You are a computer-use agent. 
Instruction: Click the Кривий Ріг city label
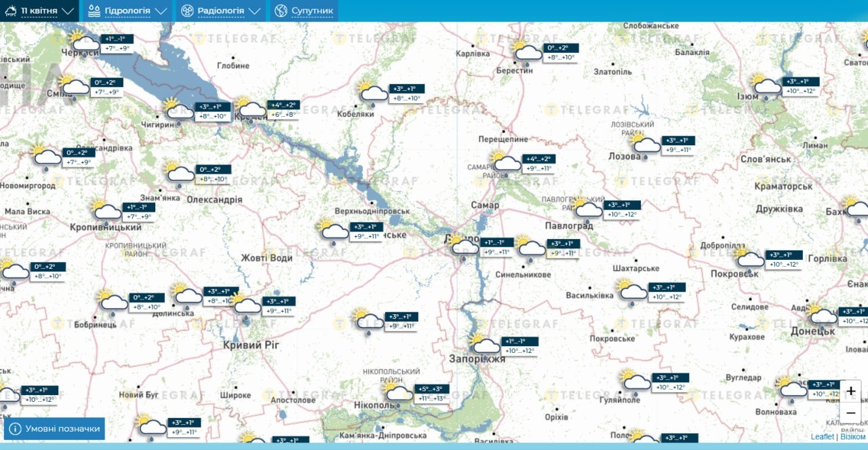251,345
